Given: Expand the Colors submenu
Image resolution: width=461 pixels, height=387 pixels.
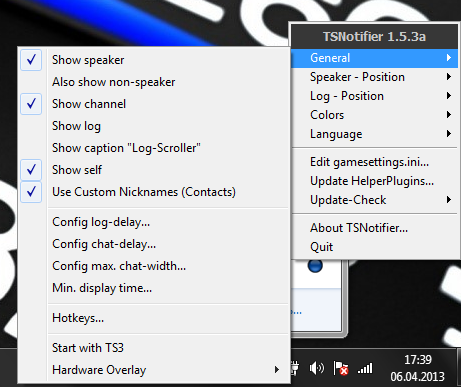Looking at the screenshot, I should [x=374, y=115].
